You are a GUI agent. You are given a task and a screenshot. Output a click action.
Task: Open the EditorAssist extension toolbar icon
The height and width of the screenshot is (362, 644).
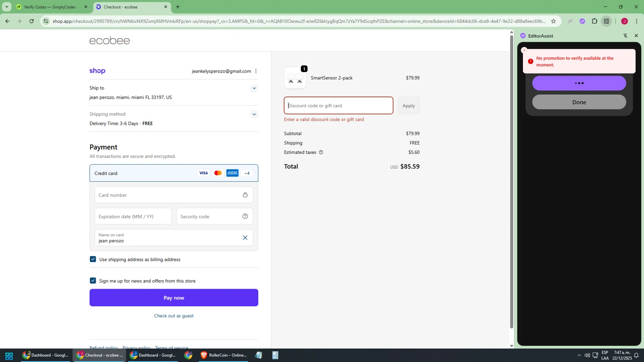click(582, 21)
